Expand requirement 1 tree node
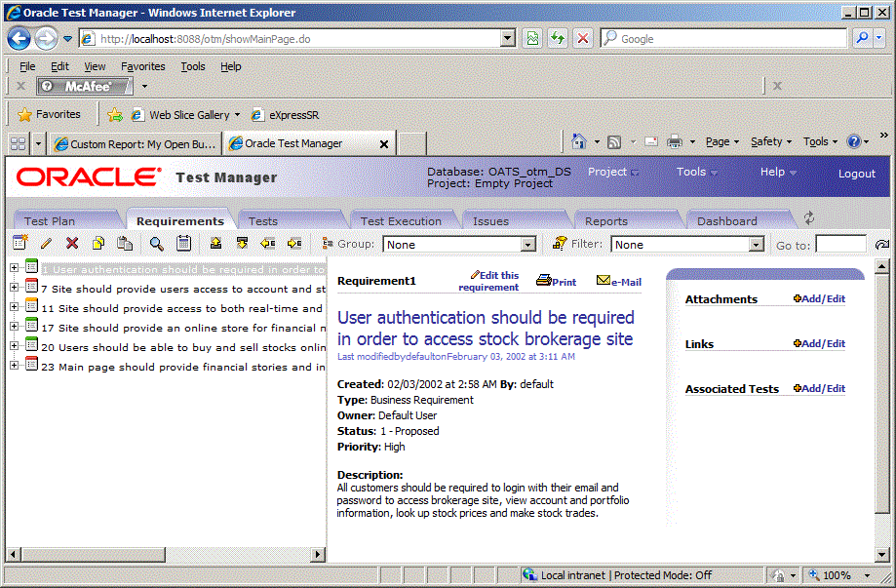 [x=15, y=268]
